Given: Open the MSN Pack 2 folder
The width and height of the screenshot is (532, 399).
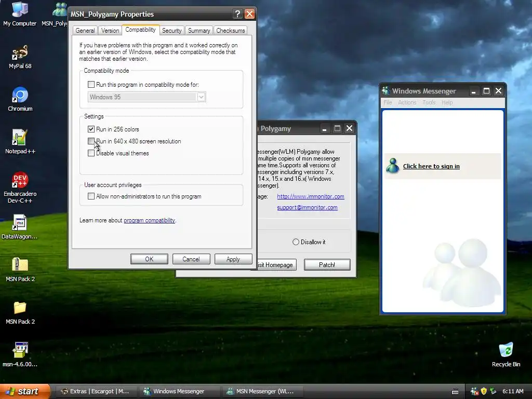Looking at the screenshot, I should tap(20, 312).
